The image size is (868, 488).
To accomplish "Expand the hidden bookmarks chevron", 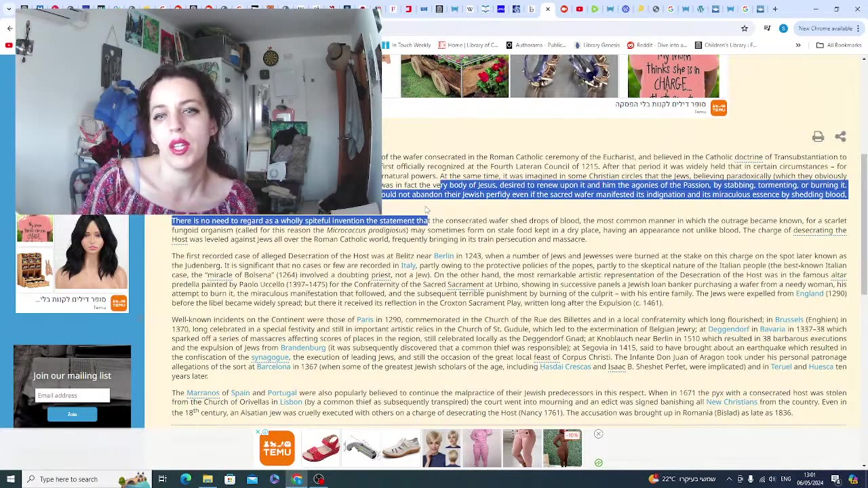I will click(798, 45).
